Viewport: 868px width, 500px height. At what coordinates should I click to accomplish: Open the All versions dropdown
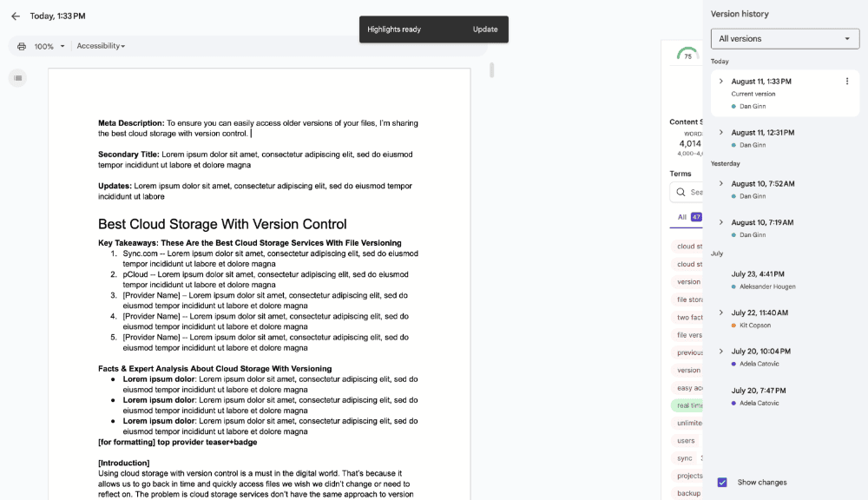785,39
